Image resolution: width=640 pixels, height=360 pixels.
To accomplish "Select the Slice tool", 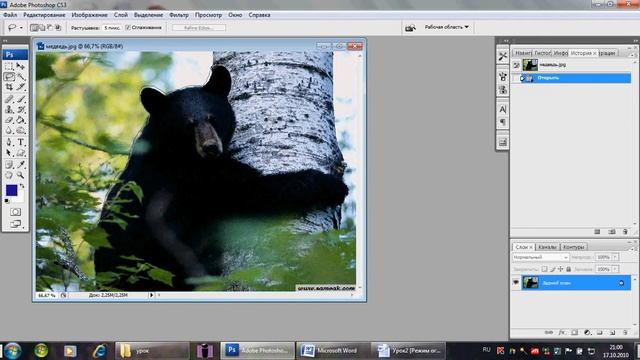I will pyautogui.click(x=20, y=87).
